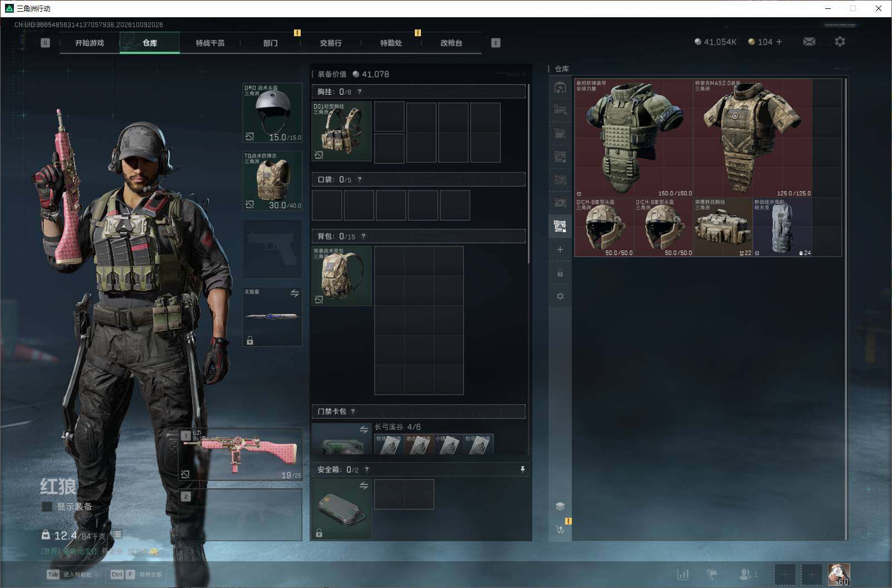Image resolution: width=892 pixels, height=588 pixels.
Task: Open the 特战干员 tab
Action: 210,43
